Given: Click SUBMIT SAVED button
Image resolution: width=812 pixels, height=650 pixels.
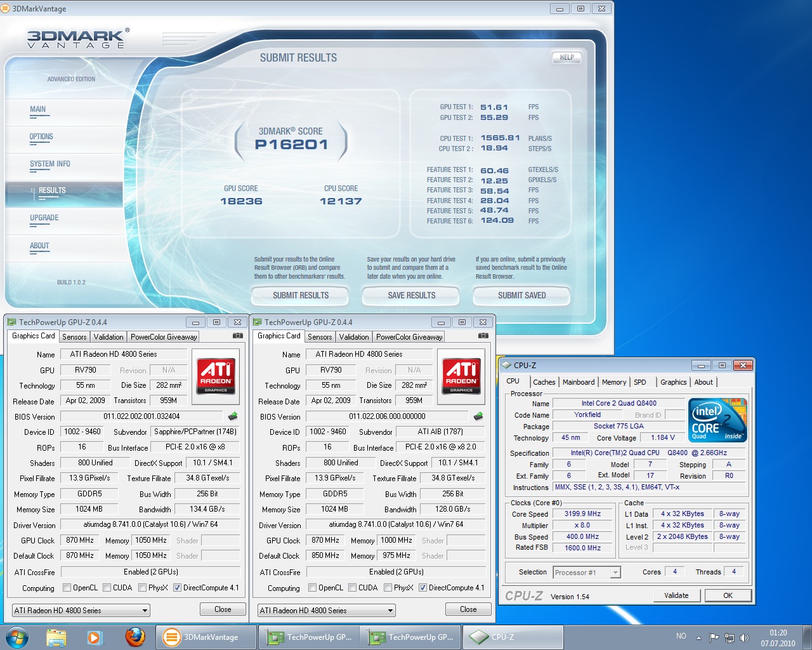Looking at the screenshot, I should (x=521, y=295).
